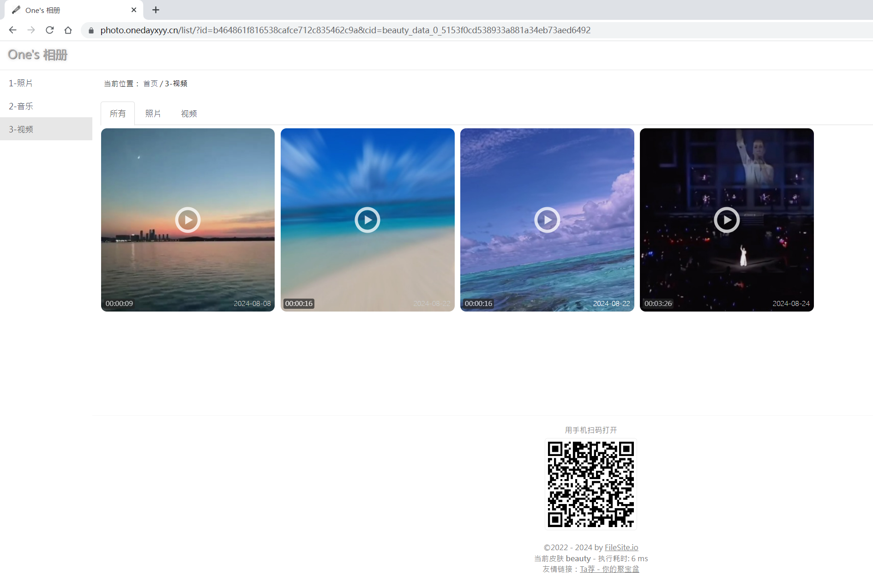The height and width of the screenshot is (588, 873).
Task: Open the Ta荐 - 你的聚宝盆 link
Action: click(609, 569)
